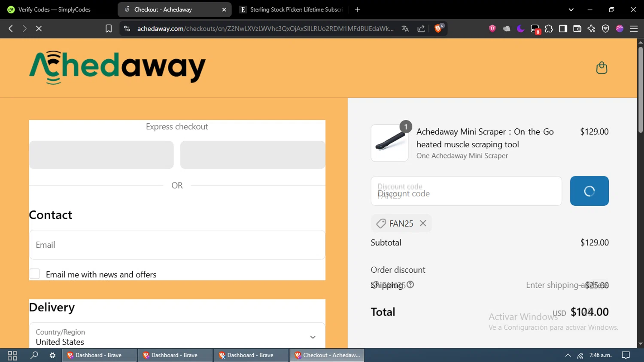Click the Apply discount loading button
Screen dimensions: 644x362
coord(589,191)
